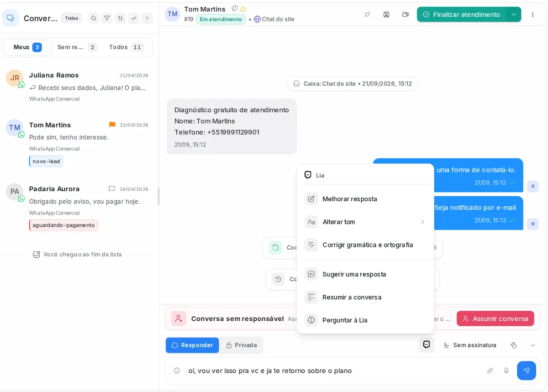Click the aguardando-pagamento tag
The height and width of the screenshot is (392, 548).
pos(63,225)
